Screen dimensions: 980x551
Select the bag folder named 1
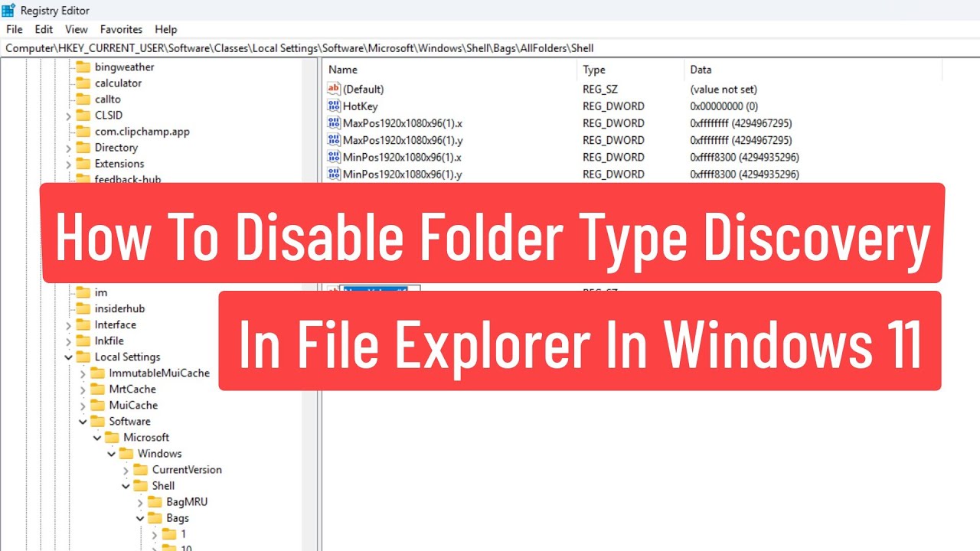[x=183, y=533]
